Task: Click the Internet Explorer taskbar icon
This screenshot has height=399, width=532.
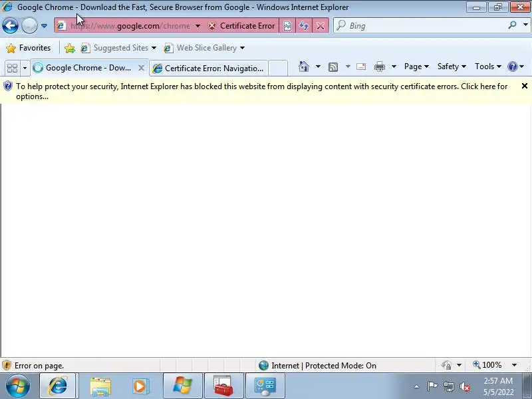Action: click(59, 386)
